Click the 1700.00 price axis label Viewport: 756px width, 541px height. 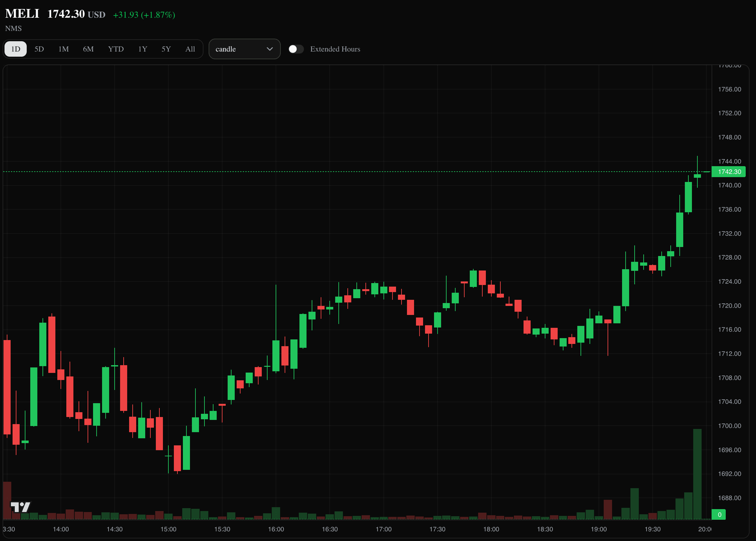[x=730, y=426]
